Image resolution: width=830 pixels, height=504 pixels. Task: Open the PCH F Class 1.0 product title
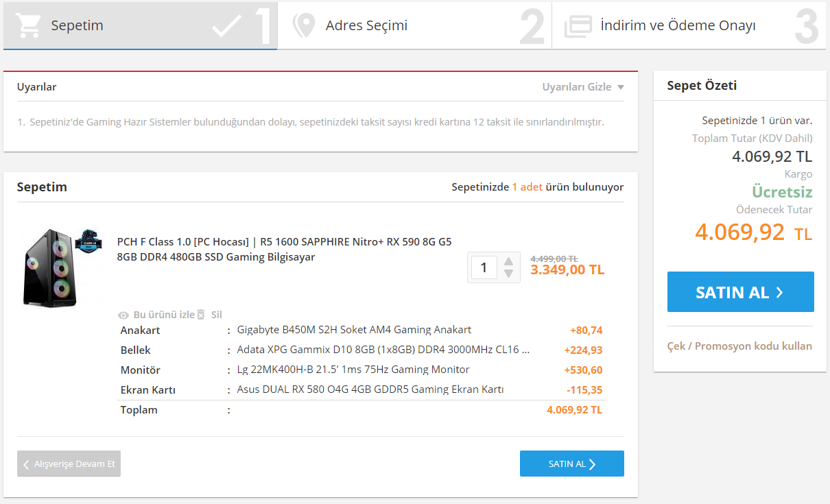[285, 249]
